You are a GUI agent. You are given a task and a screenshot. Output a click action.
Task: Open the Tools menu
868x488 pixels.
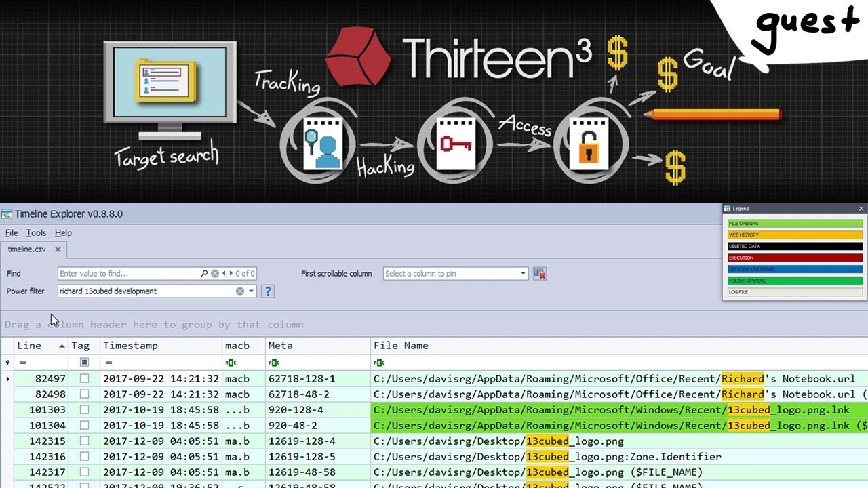pos(36,233)
